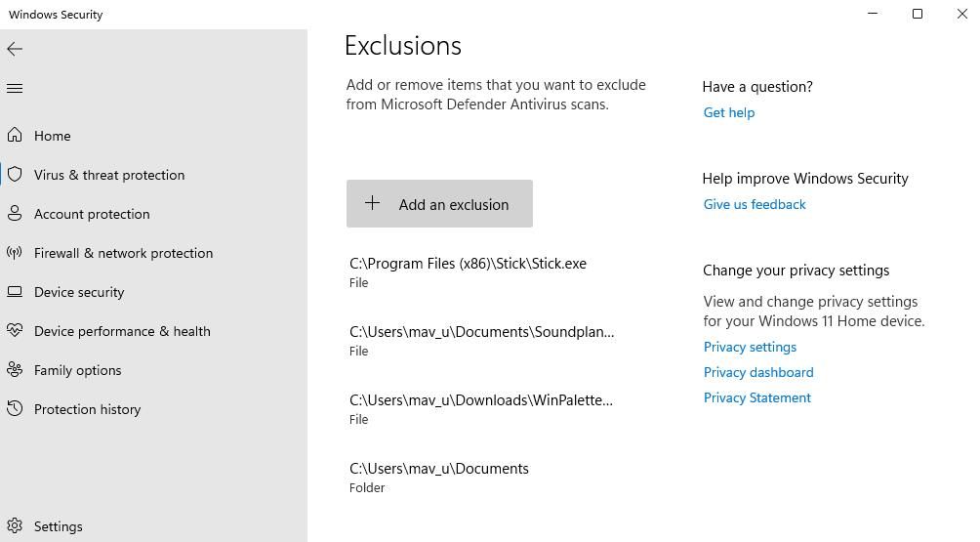Click the Protection history clock icon
The height and width of the screenshot is (542, 980).
click(15, 409)
